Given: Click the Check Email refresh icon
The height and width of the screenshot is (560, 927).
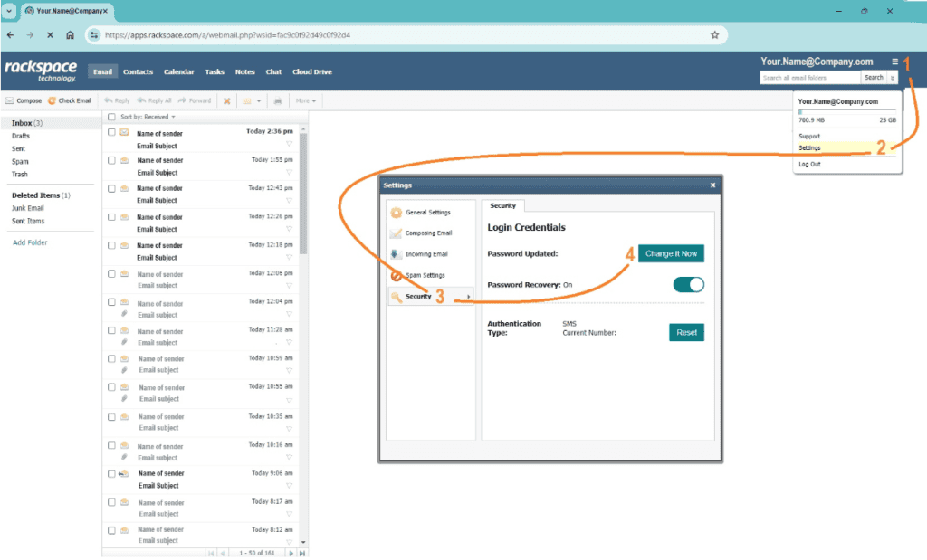Looking at the screenshot, I should (51, 100).
